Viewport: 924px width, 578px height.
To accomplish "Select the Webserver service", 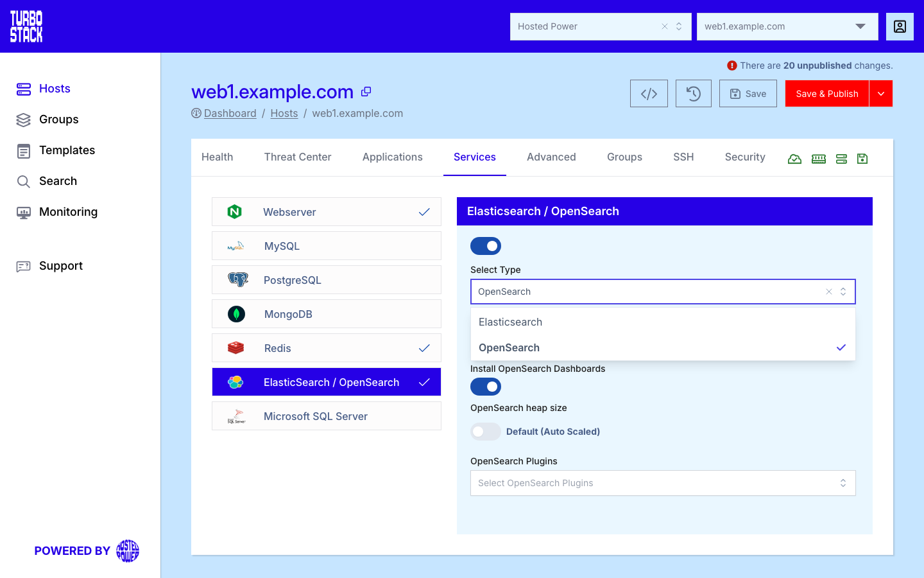I will tap(327, 212).
